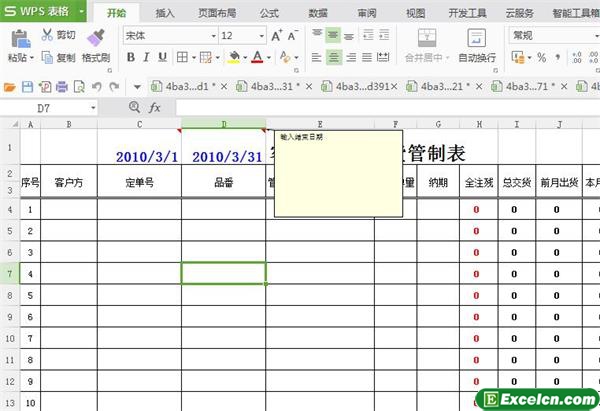The height and width of the screenshot is (411, 600).
Task: Select the cell containing 2010/3/31
Action: (223, 147)
